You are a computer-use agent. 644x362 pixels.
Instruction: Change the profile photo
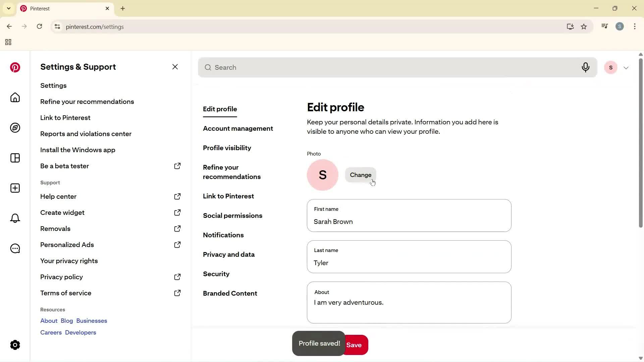pyautogui.click(x=361, y=175)
